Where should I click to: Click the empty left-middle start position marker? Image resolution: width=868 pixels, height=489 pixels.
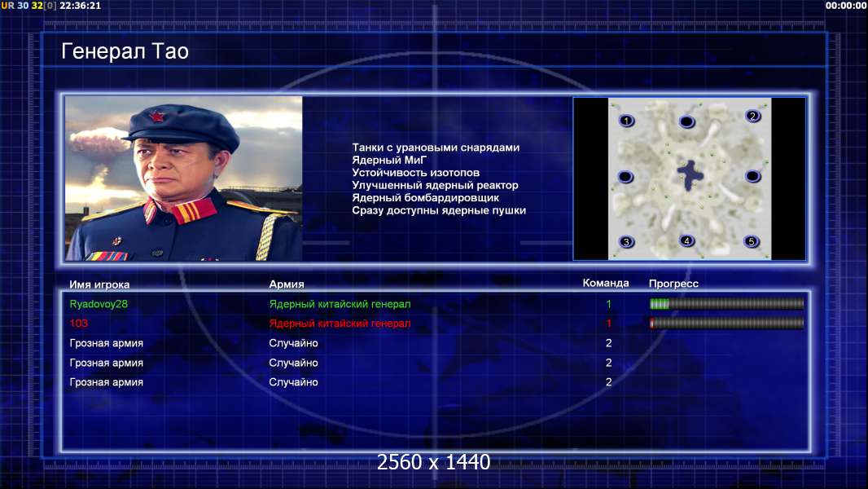click(625, 177)
